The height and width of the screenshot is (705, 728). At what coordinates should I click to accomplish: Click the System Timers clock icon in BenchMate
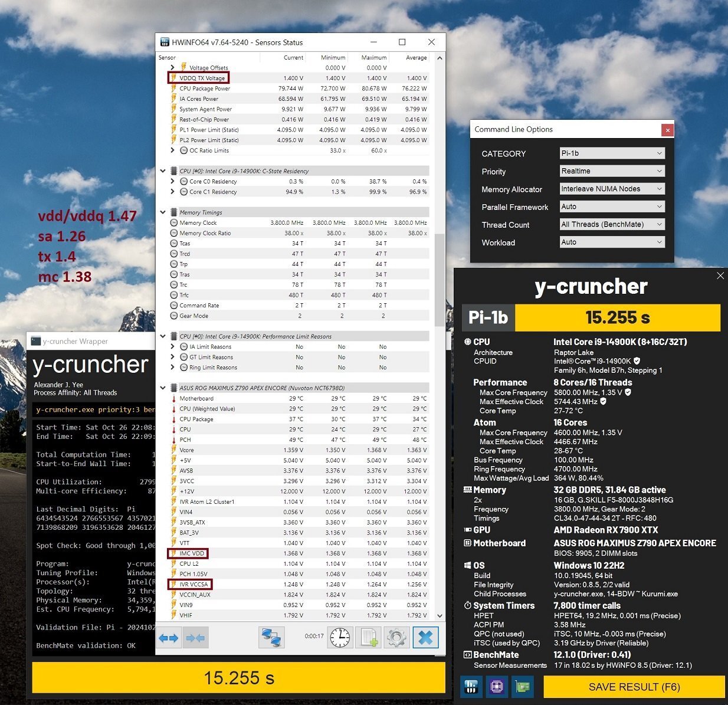(x=468, y=606)
